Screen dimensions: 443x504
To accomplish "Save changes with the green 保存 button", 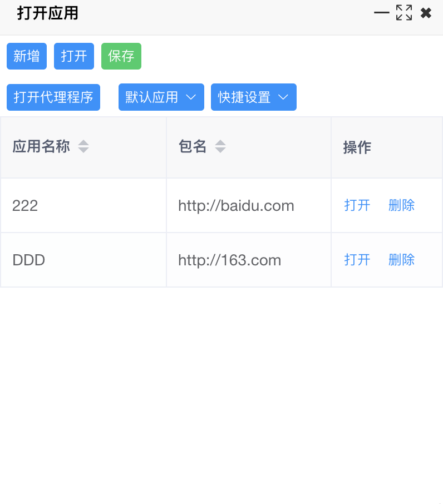I will point(121,56).
